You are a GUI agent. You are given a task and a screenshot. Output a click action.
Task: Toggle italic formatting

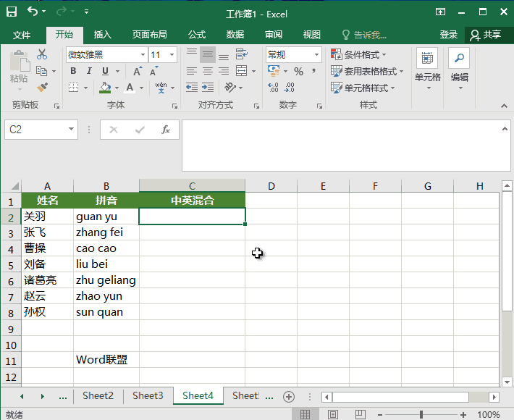point(89,71)
